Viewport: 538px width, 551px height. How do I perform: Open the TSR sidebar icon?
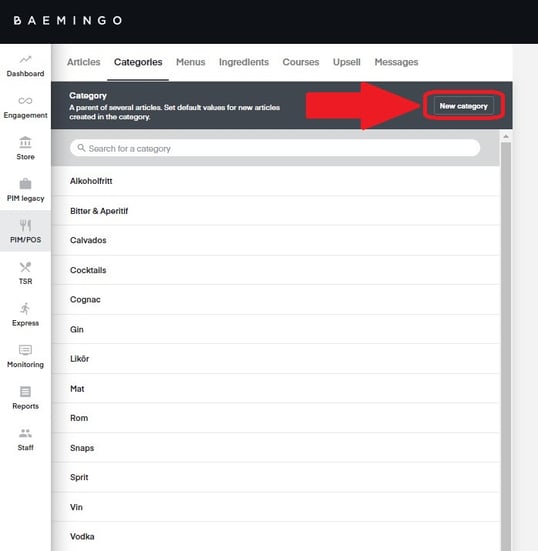[x=25, y=267]
